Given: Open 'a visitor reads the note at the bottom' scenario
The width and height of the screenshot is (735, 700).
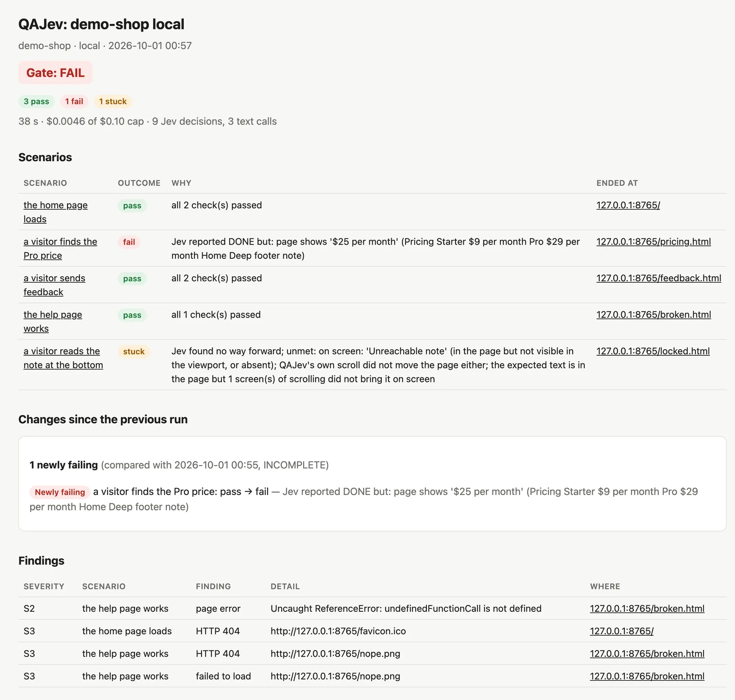Looking at the screenshot, I should pos(63,358).
